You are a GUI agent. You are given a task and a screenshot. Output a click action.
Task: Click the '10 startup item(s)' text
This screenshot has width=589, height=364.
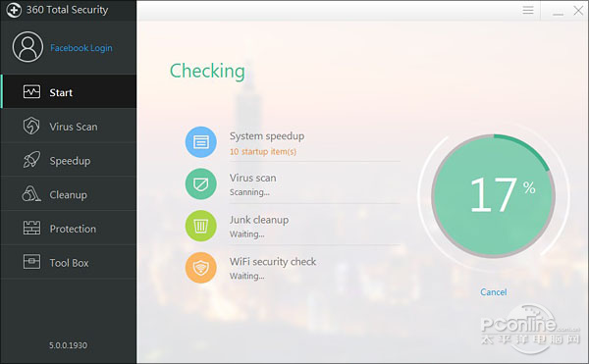[263, 152]
